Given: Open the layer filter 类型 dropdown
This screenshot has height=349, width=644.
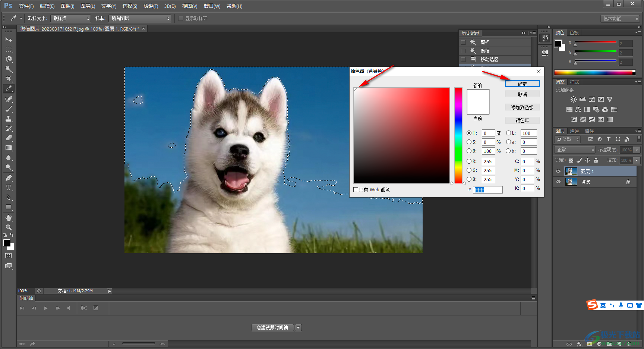Looking at the screenshot, I should pyautogui.click(x=568, y=139).
